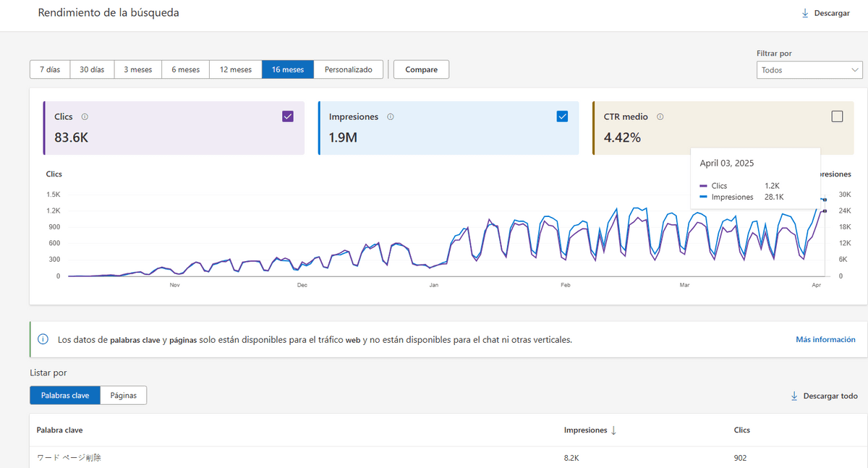
Task: Switch to the Páginas list tab
Action: pos(123,395)
